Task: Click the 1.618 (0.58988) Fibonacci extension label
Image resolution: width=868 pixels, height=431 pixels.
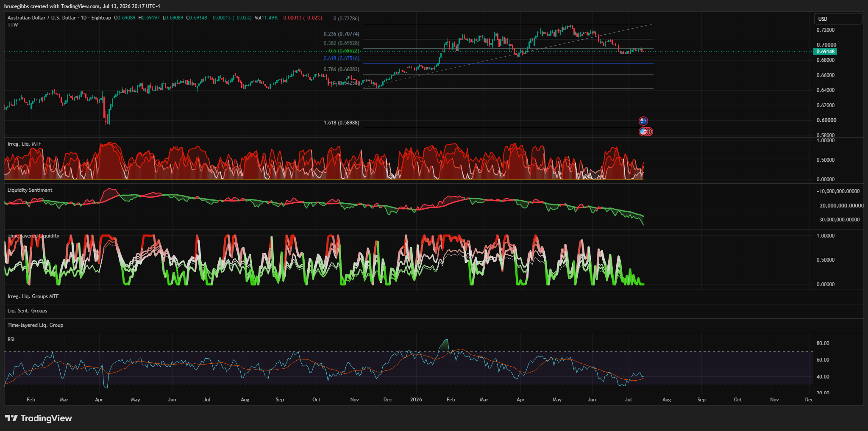Action: coord(341,123)
